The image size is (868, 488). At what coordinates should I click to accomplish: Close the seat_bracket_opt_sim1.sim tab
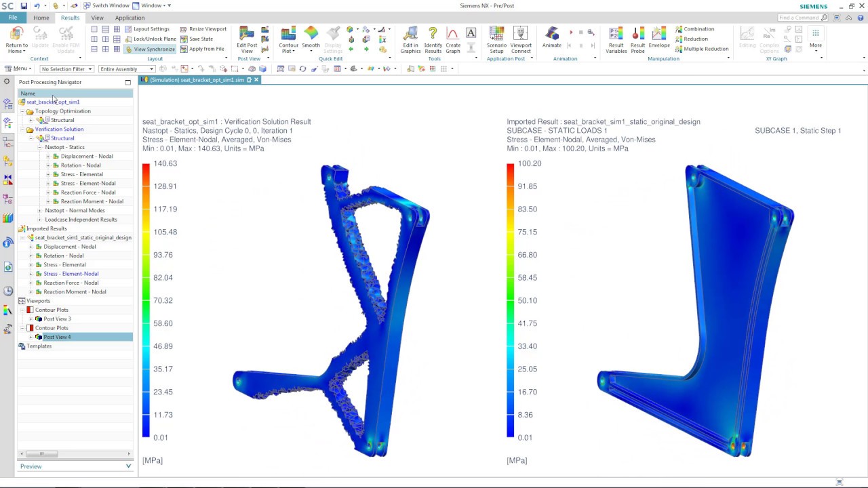pos(256,80)
